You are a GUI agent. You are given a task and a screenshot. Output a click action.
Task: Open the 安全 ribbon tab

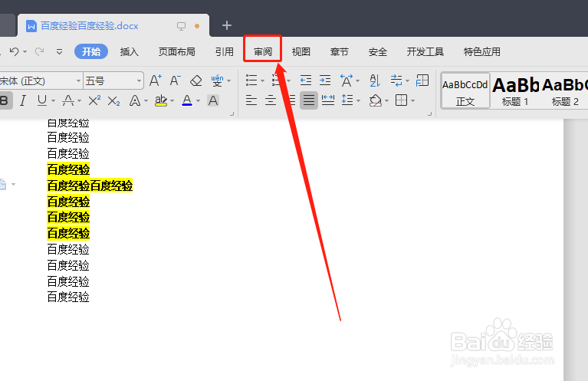(x=378, y=52)
